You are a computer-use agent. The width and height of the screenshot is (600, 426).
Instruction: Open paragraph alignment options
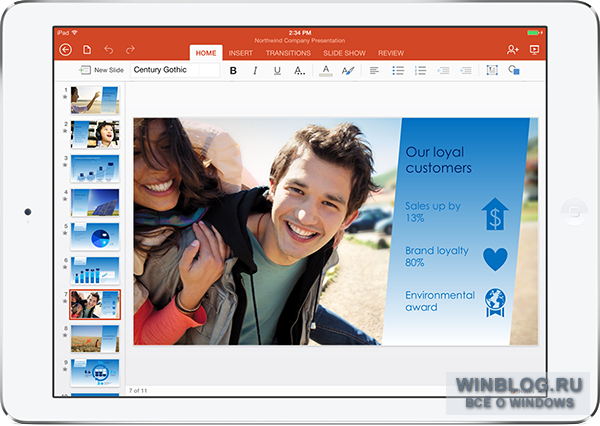374,70
